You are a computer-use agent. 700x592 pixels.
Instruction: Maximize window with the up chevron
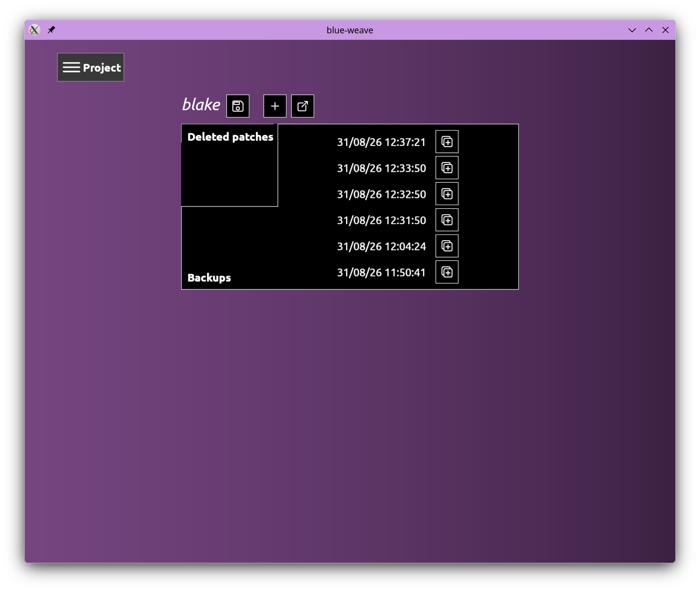coord(648,30)
